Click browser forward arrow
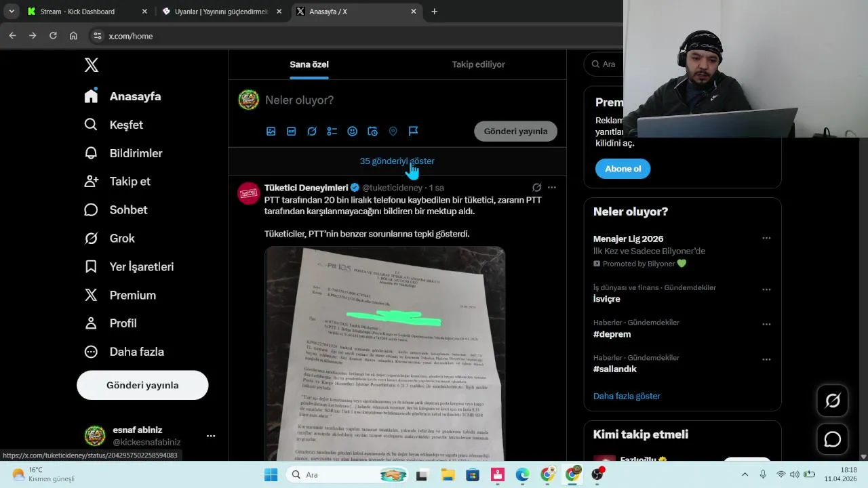Viewport: 868px width, 488px height. click(33, 36)
